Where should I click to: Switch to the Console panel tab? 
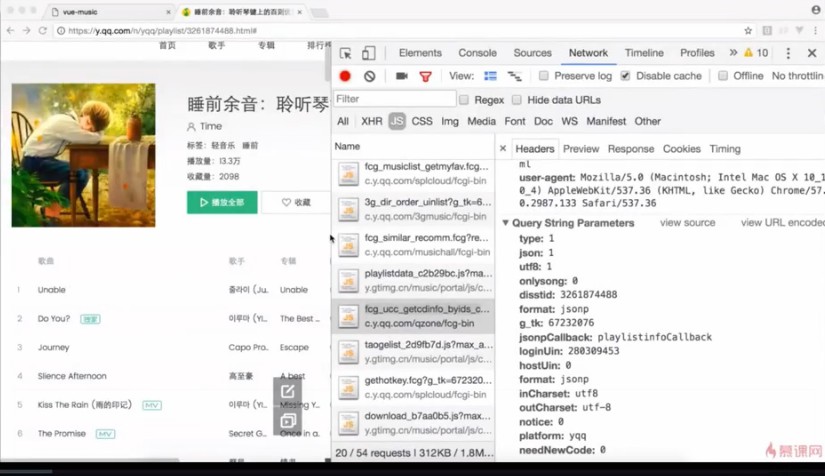click(477, 53)
